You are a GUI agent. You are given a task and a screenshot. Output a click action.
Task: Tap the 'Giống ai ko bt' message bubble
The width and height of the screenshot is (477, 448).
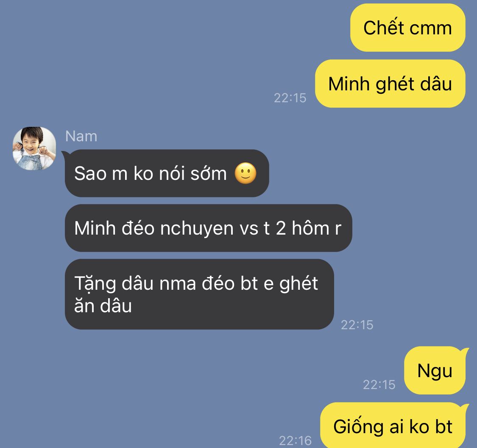[x=393, y=426]
